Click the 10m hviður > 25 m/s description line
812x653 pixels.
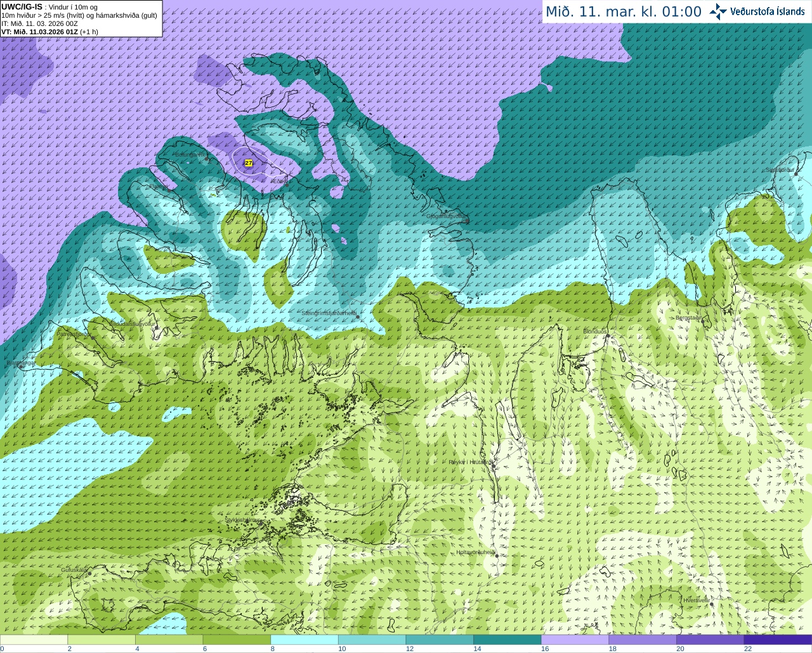click(x=79, y=15)
